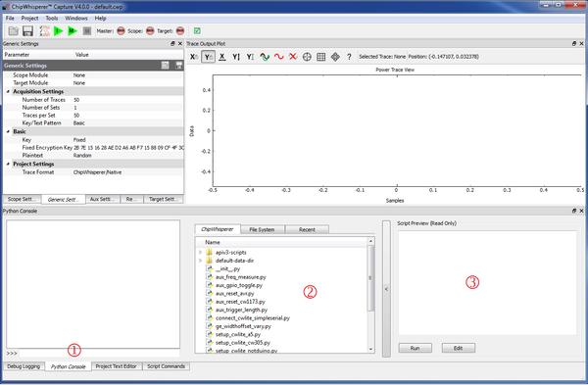This screenshot has height=385, width=588.
Task: Open the Scope Module value dropdown
Action: 127,75
